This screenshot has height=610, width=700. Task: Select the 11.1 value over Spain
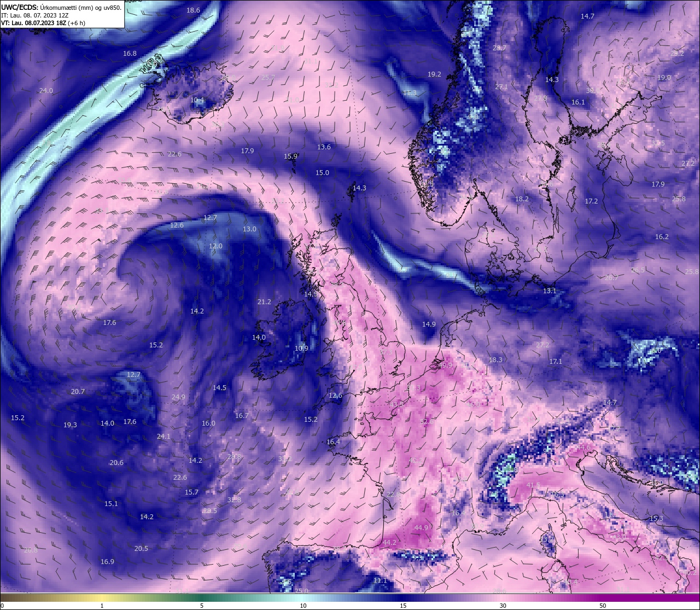click(380, 580)
